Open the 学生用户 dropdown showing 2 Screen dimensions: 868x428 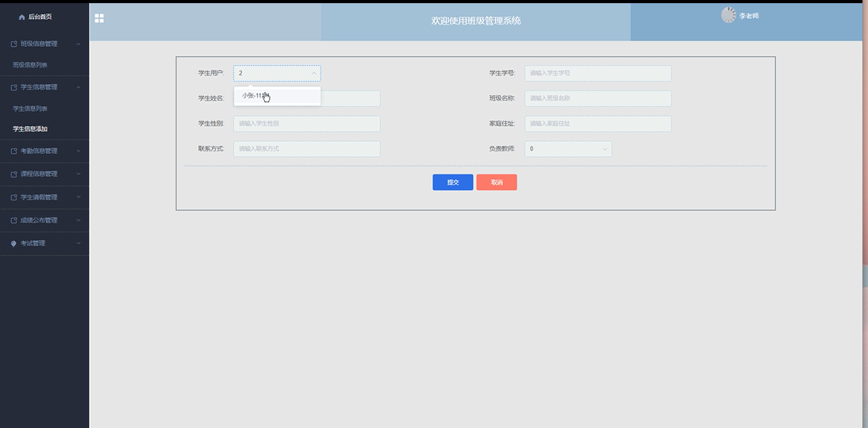(x=277, y=73)
